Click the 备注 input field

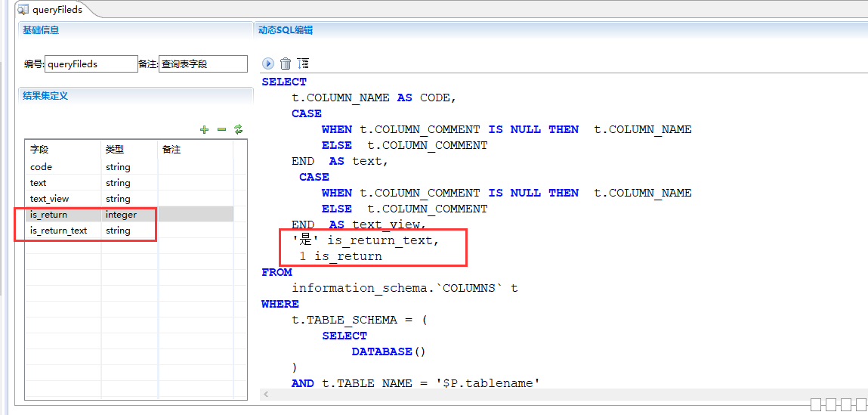(202, 64)
